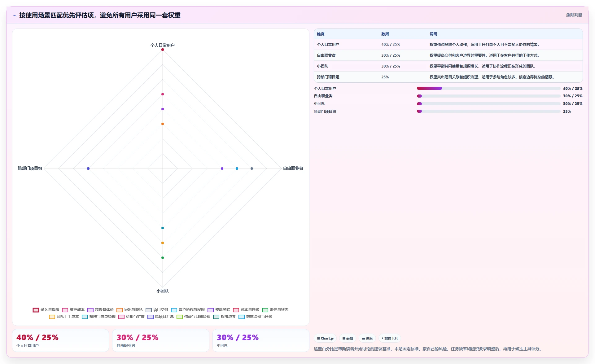Click the light blue point on the 自由职业者 axis

coord(237,169)
